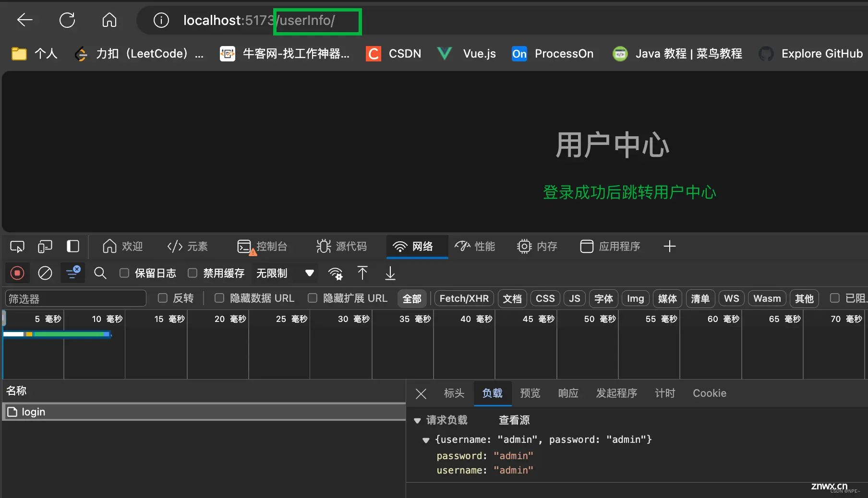Screen dimensions: 868x498
Task: Focus the 筛选器 filter input
Action: (x=76, y=298)
